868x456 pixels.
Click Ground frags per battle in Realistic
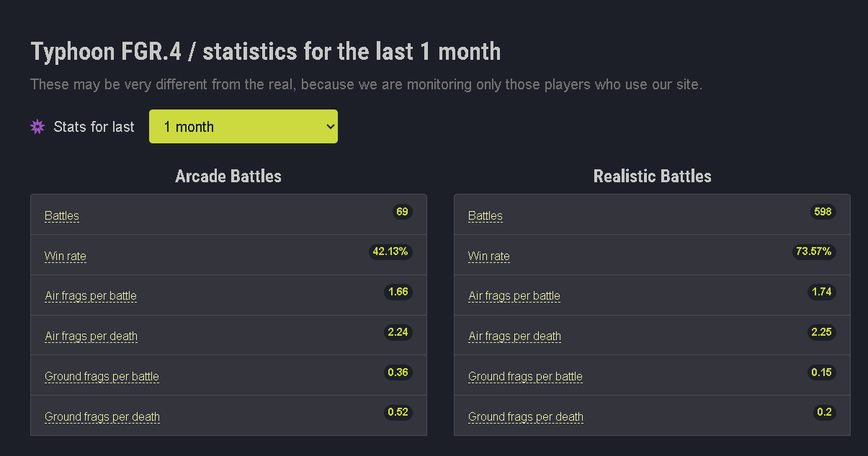coord(526,376)
